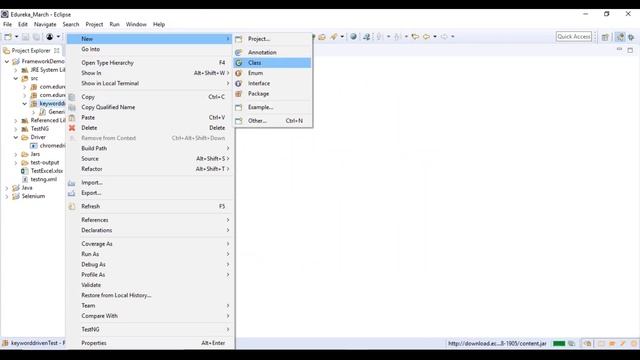
Task: Open the Navigate menu in menu bar
Action: [x=45, y=24]
